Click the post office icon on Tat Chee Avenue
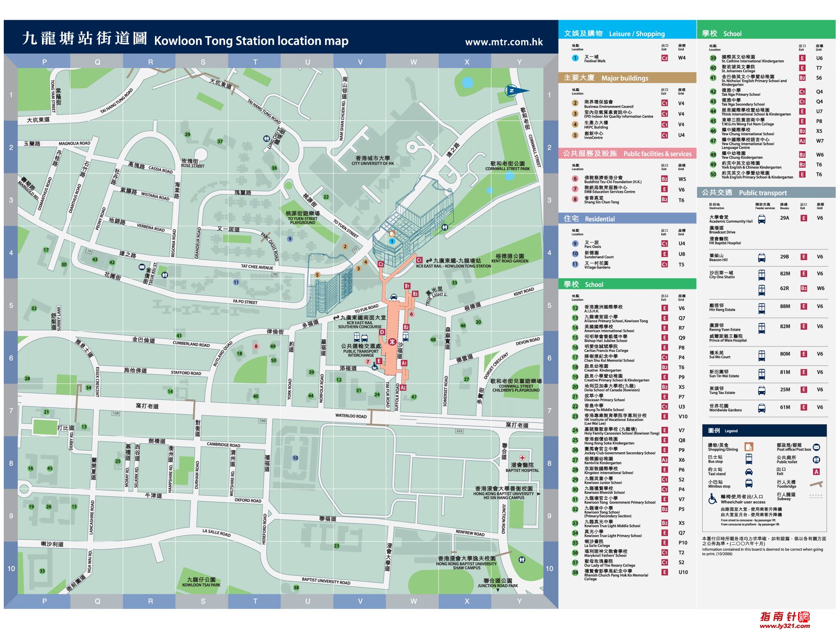This screenshot has width=840, height=630. click(142, 267)
